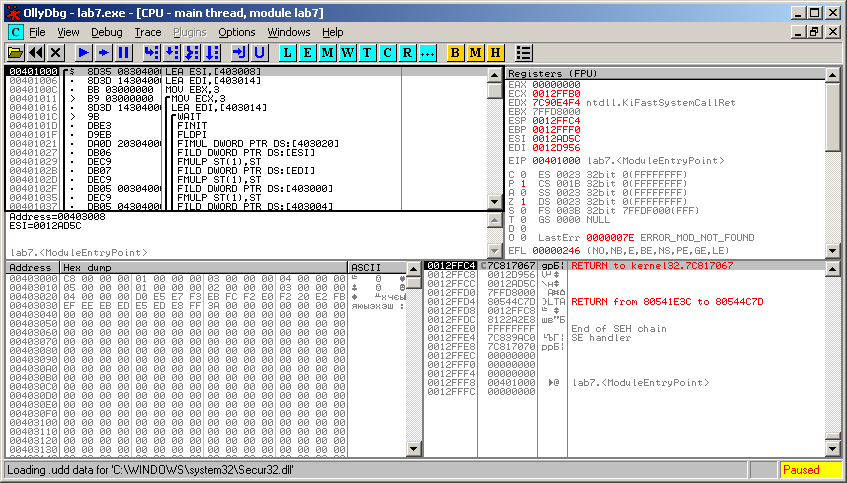Click the Open file folder icon
Image resolution: width=847 pixels, height=483 pixels.
click(15, 52)
